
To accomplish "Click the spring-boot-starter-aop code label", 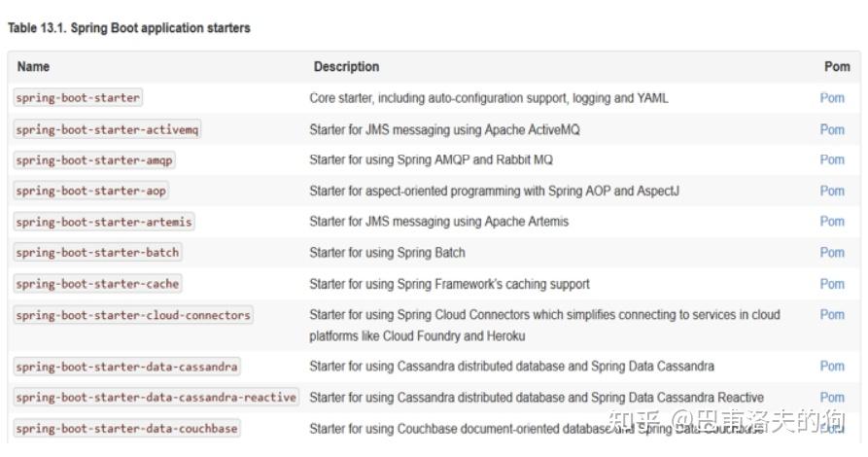I will 90,191.
